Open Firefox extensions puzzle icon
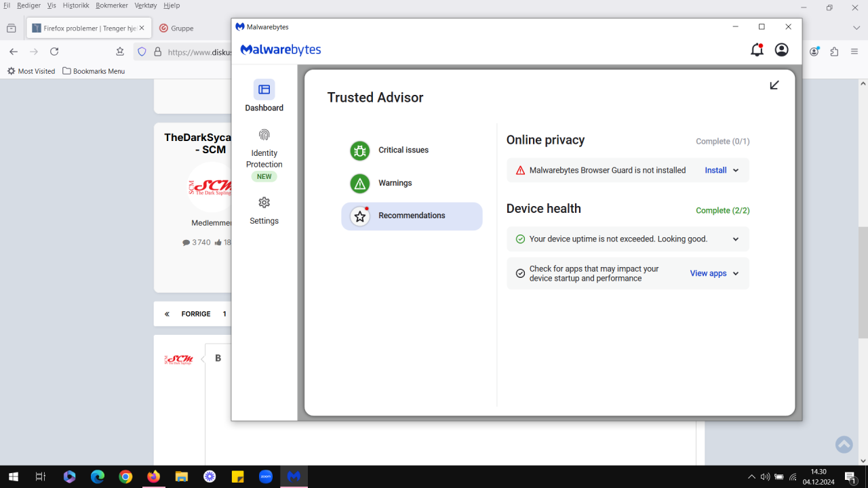Viewport: 868px width, 488px height. tap(834, 52)
